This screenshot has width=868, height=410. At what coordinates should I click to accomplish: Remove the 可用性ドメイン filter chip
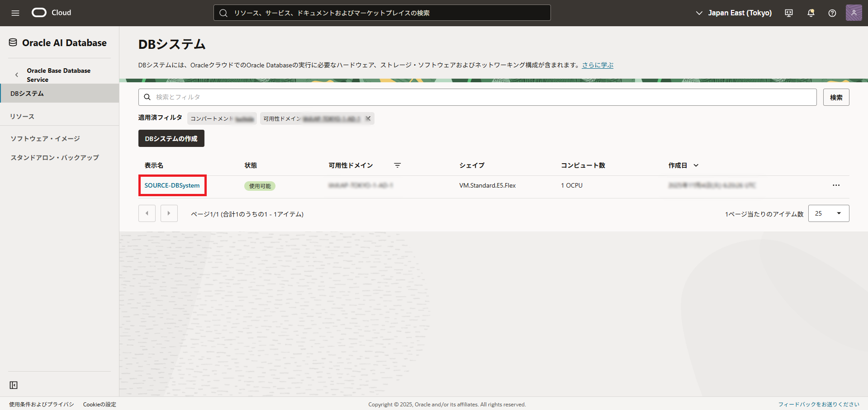[x=368, y=118]
